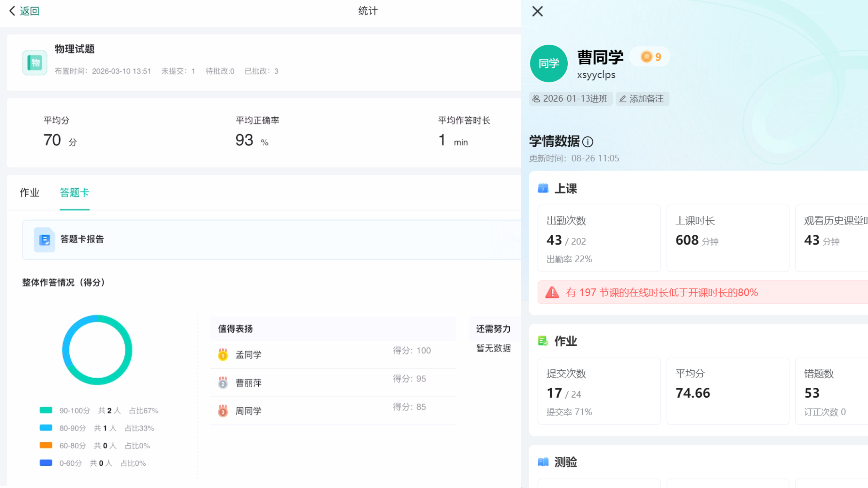The image size is (868, 488).
Task: Click the 2026-01-13进班 tag
Action: pyautogui.click(x=570, y=99)
